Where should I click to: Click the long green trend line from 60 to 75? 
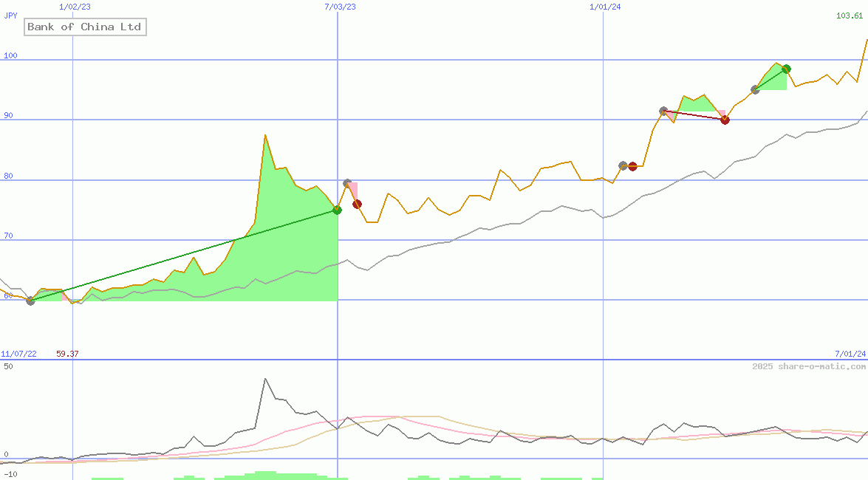tap(185, 256)
